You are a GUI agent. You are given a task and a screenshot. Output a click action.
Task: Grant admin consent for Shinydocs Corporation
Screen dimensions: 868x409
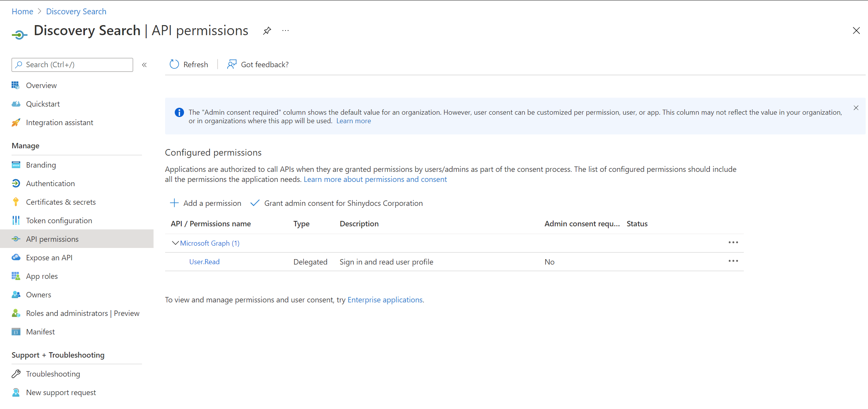[336, 203]
